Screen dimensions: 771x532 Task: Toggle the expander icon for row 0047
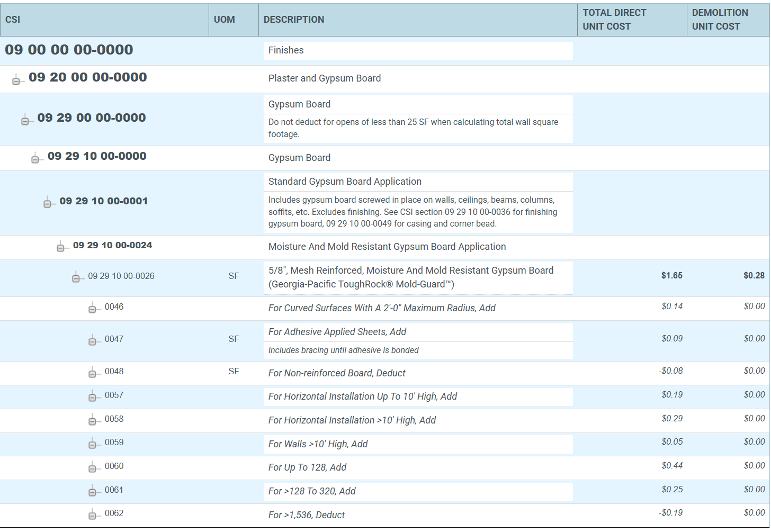click(x=92, y=341)
